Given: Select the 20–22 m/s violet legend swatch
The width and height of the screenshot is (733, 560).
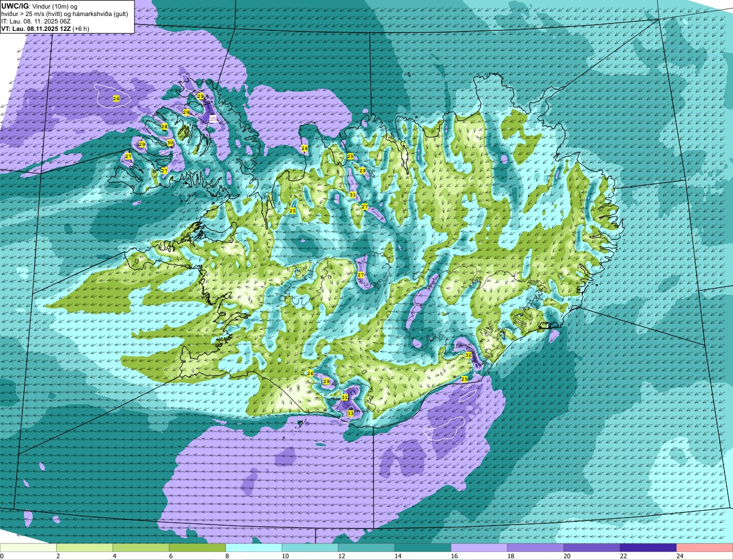Looking at the screenshot, I should [592, 547].
